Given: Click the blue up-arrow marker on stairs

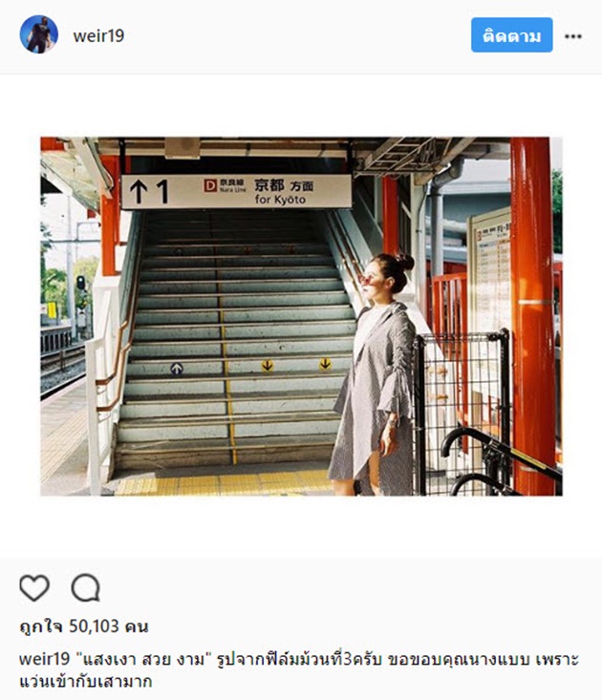Looking at the screenshot, I should click(177, 369).
